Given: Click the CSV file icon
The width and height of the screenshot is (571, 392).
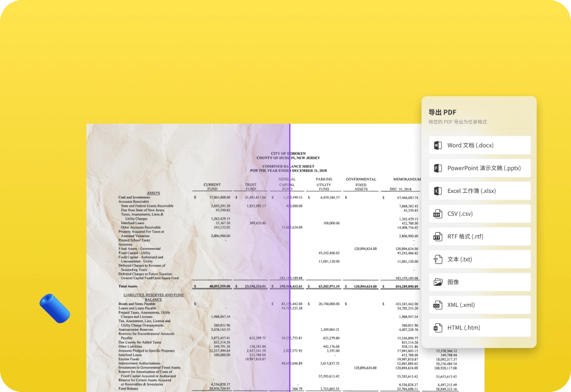Looking at the screenshot, I should 437,214.
